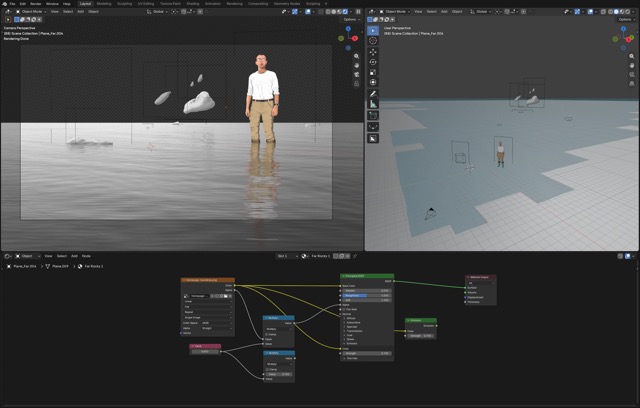
Task: Open View menu in left viewport header
Action: [55, 11]
